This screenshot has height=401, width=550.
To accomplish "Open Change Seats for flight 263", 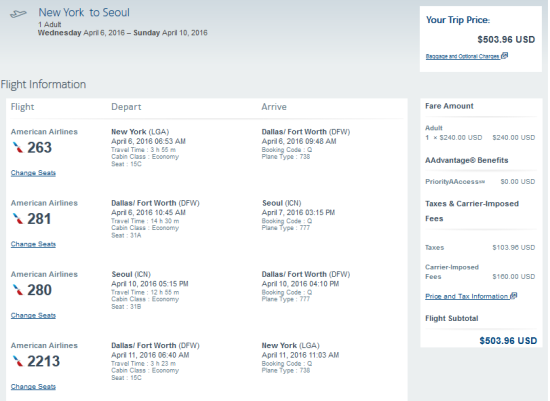I will tap(33, 173).
